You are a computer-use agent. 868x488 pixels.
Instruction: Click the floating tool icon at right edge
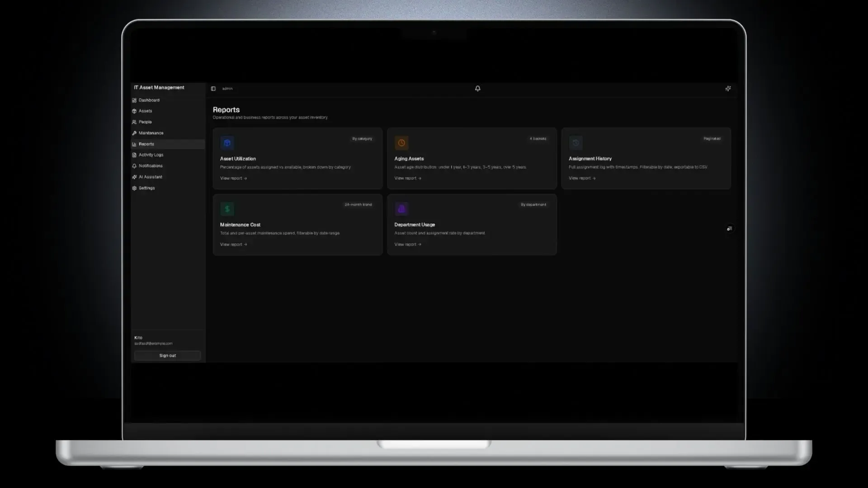click(729, 229)
